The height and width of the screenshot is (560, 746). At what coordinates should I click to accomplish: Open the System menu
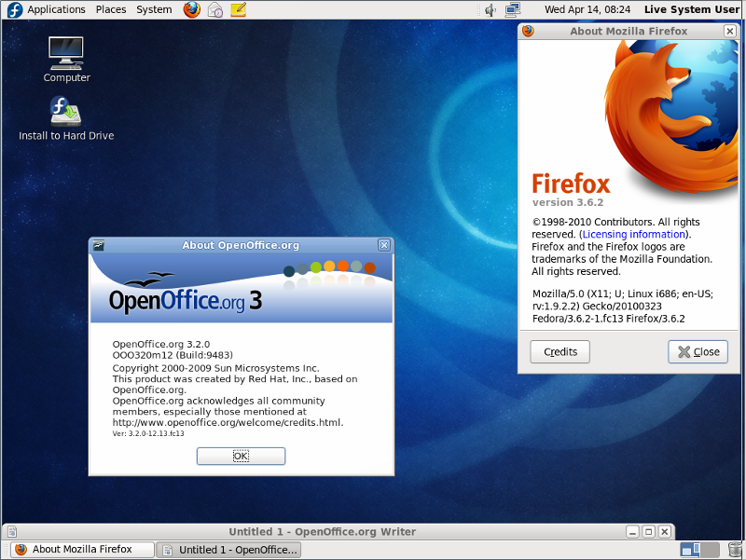[x=154, y=9]
